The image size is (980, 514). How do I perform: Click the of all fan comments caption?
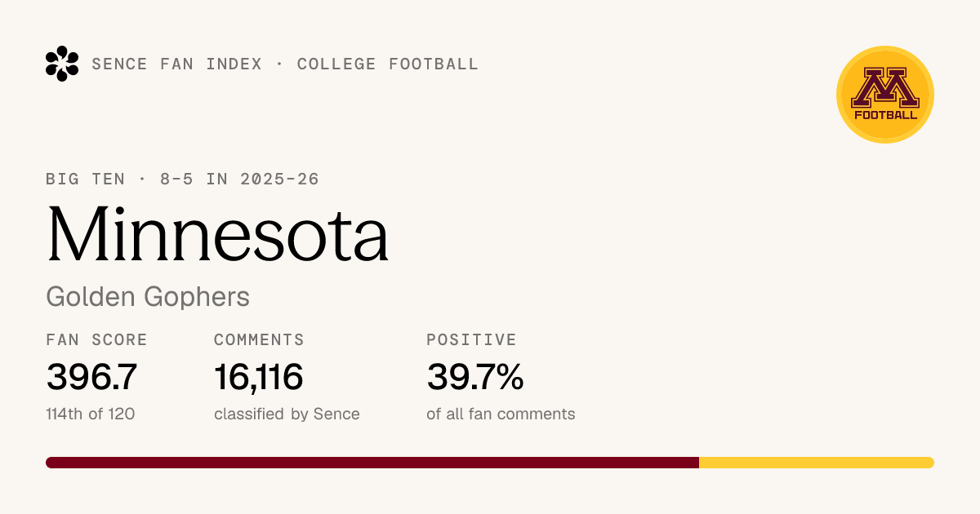click(x=501, y=414)
